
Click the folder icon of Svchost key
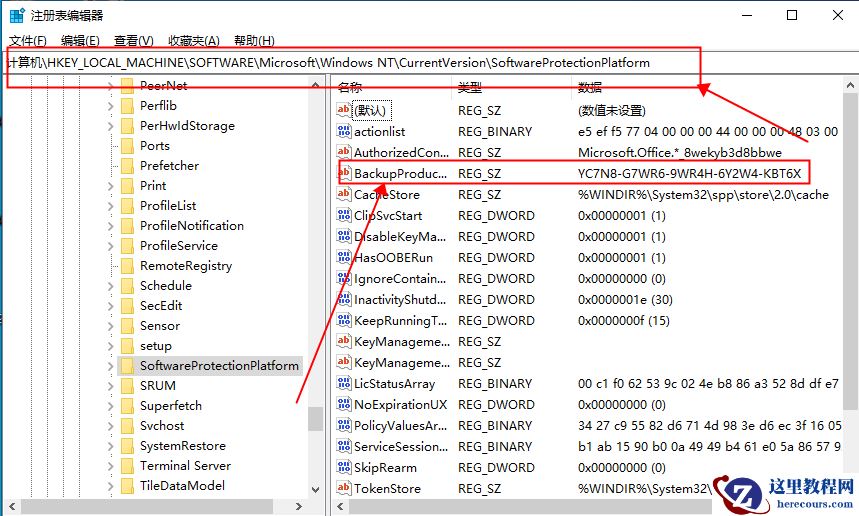[x=127, y=426]
